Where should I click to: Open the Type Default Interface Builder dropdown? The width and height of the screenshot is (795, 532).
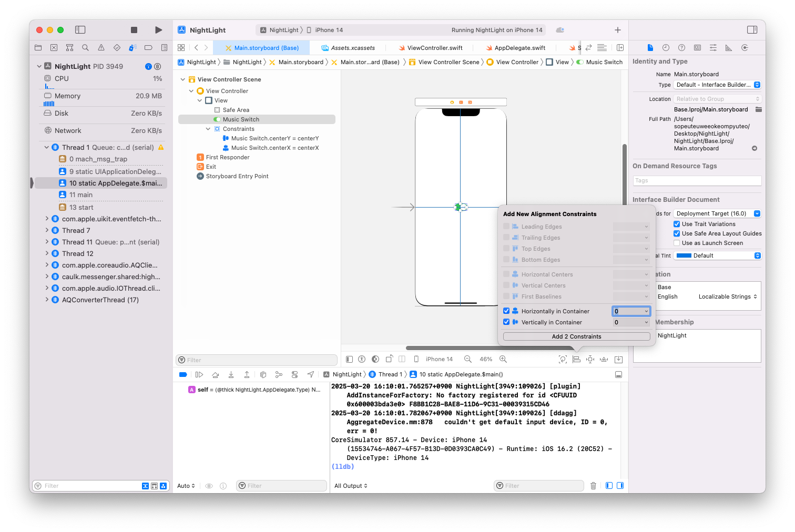pos(717,85)
